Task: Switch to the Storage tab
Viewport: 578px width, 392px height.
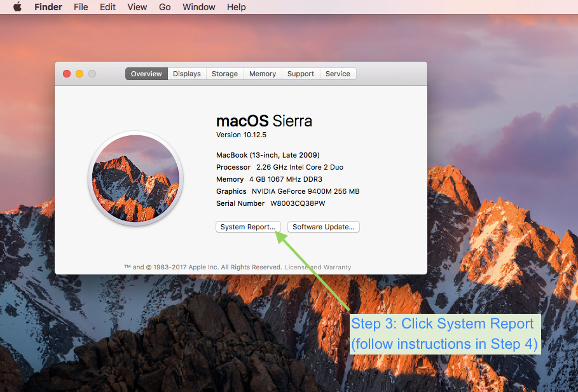Action: click(225, 74)
